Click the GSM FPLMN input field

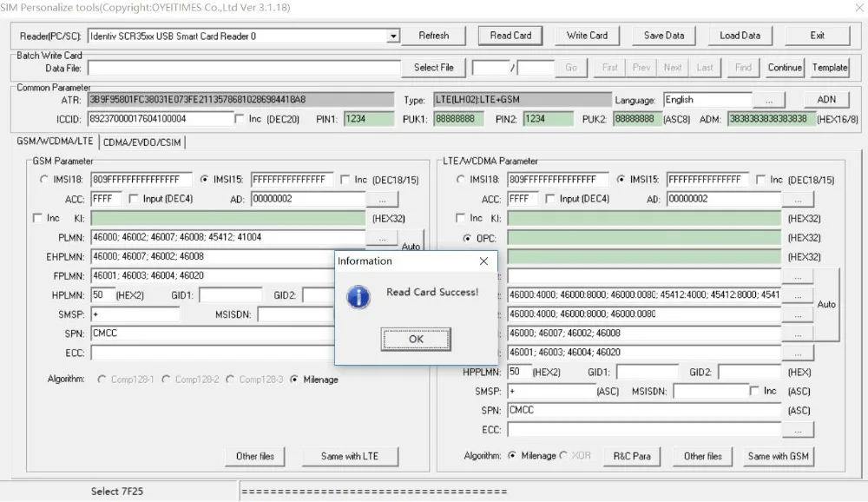(213, 276)
